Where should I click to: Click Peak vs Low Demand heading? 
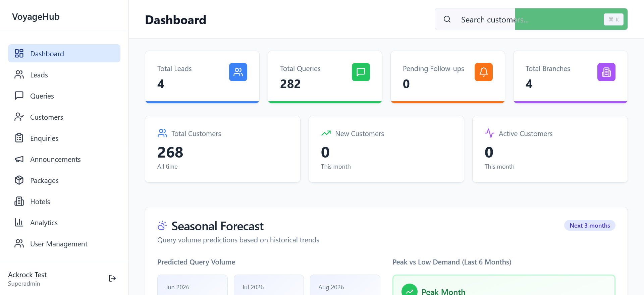(x=452, y=262)
